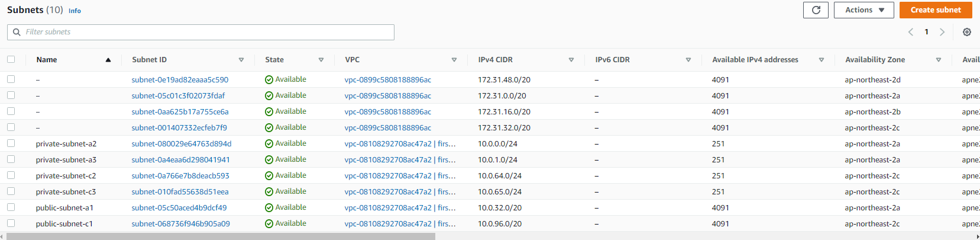Image resolution: width=980 pixels, height=240 pixels.
Task: Check the box for subnet-001407332ecfeb7f9
Action: (x=11, y=127)
